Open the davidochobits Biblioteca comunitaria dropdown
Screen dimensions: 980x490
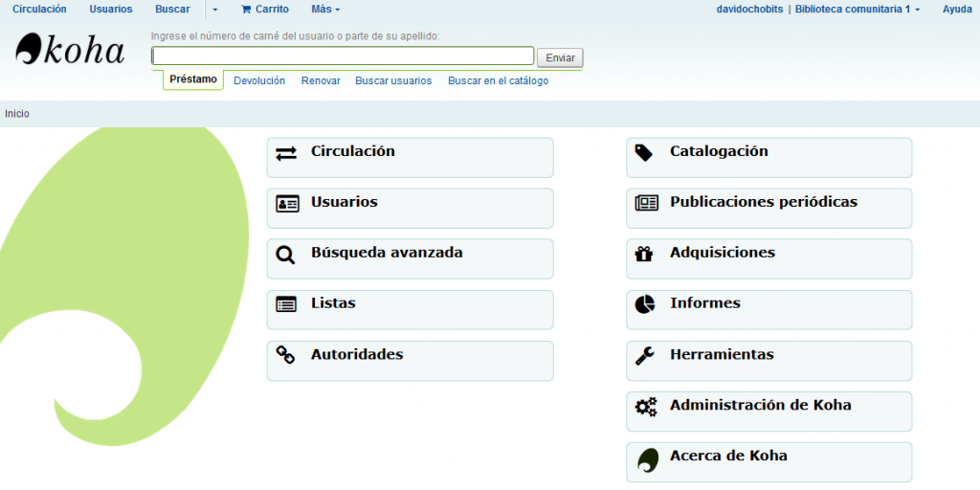click(818, 10)
